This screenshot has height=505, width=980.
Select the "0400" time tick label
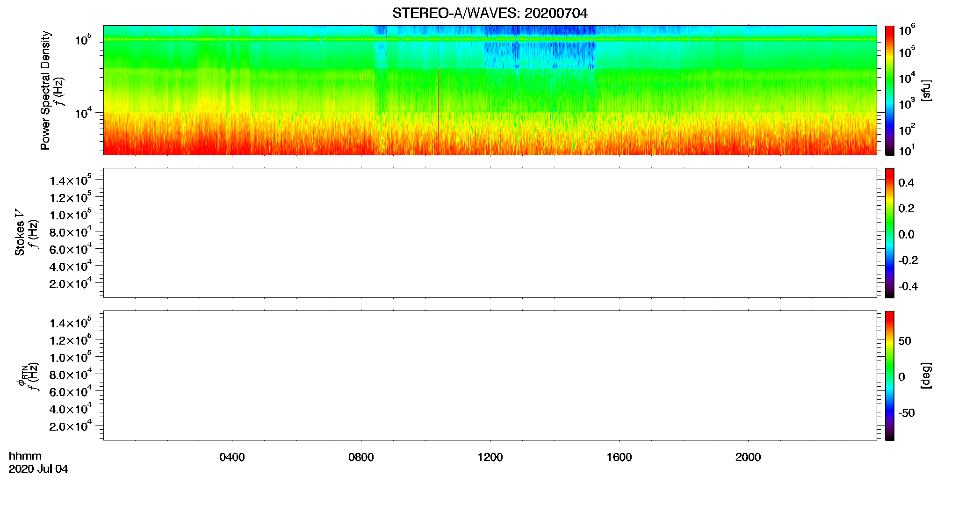(x=232, y=457)
